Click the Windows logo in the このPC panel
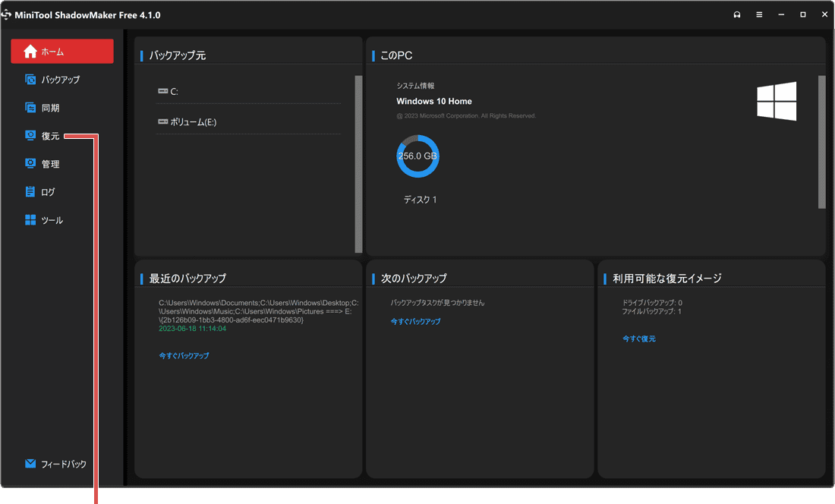The width and height of the screenshot is (835, 504). (x=776, y=101)
